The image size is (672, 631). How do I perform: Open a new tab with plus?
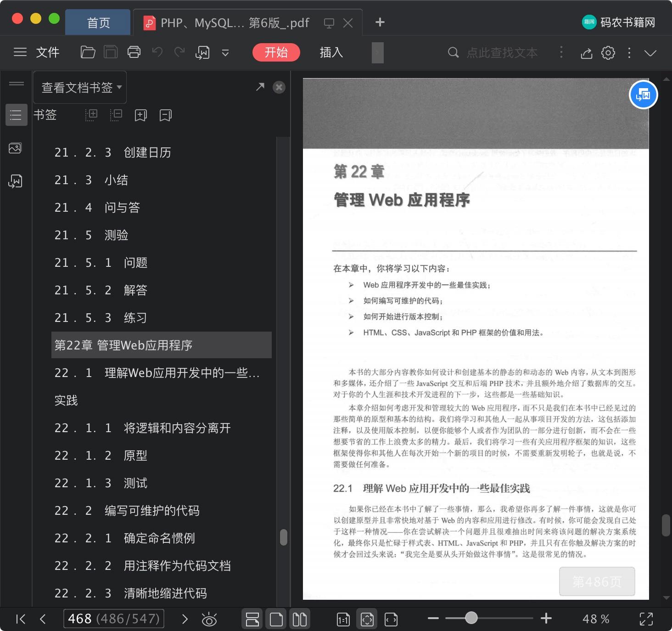380,22
